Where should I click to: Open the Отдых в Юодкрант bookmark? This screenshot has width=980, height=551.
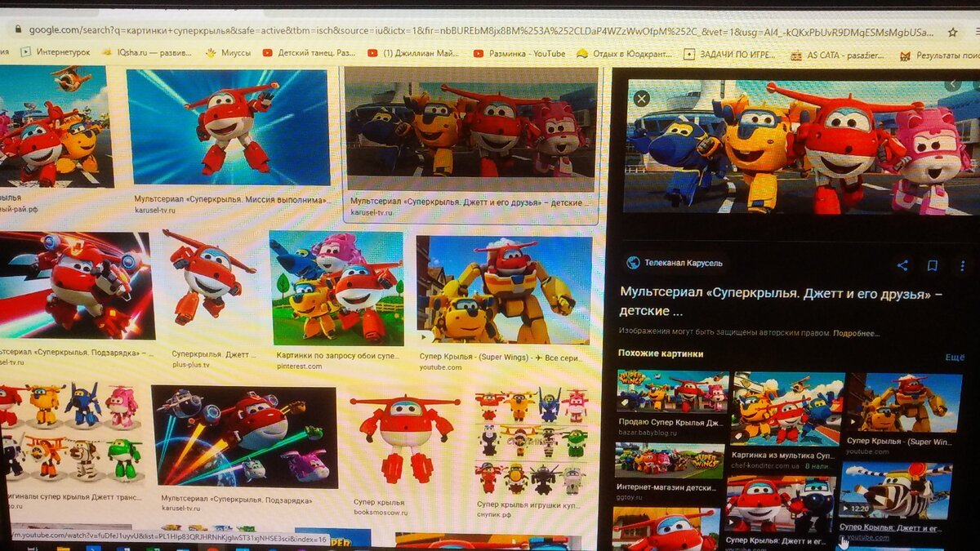(625, 54)
